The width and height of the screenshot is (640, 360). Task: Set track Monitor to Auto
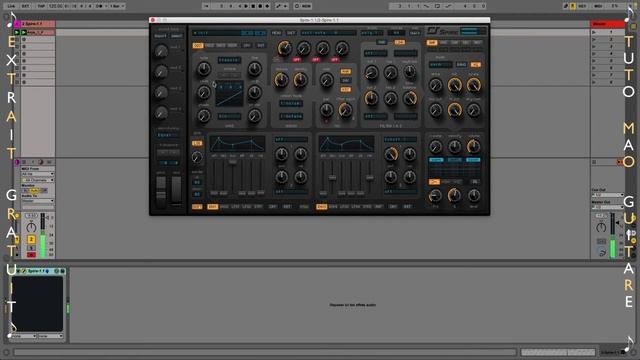(x=35, y=190)
